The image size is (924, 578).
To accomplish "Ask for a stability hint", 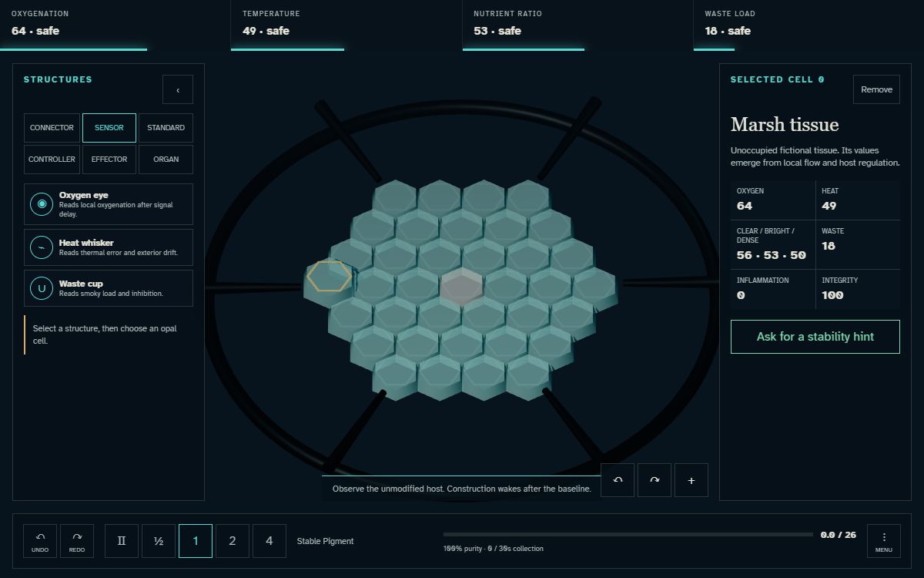I will 815,337.
